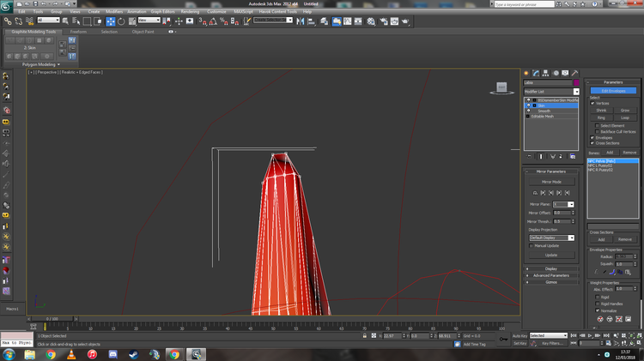Screen dimensions: 644x361
Task: Toggle the Cross Sections checkbox
Action: click(592, 143)
